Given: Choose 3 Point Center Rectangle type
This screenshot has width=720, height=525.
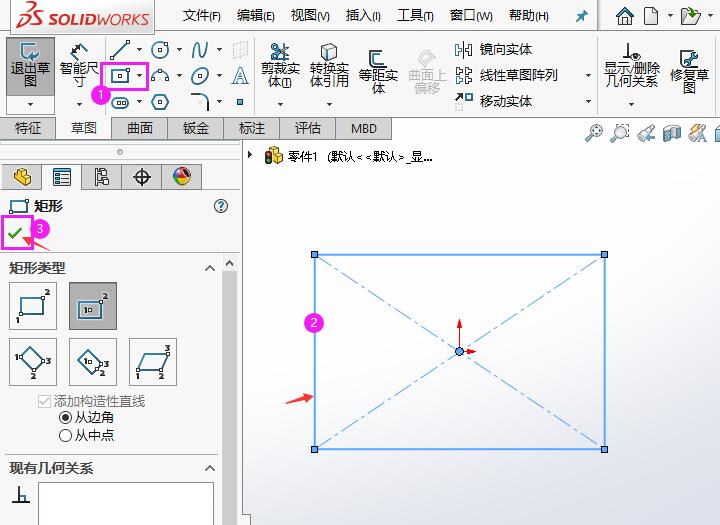Looking at the screenshot, I should pyautogui.click(x=93, y=362).
